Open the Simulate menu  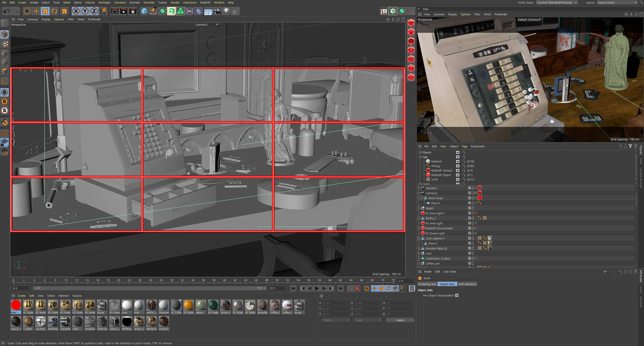tap(149, 2)
